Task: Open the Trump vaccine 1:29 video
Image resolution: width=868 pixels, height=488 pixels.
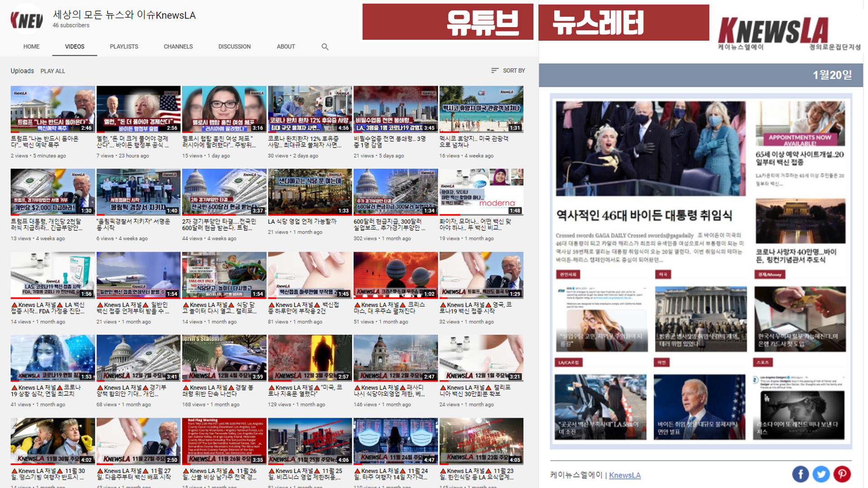Action: pyautogui.click(x=481, y=275)
